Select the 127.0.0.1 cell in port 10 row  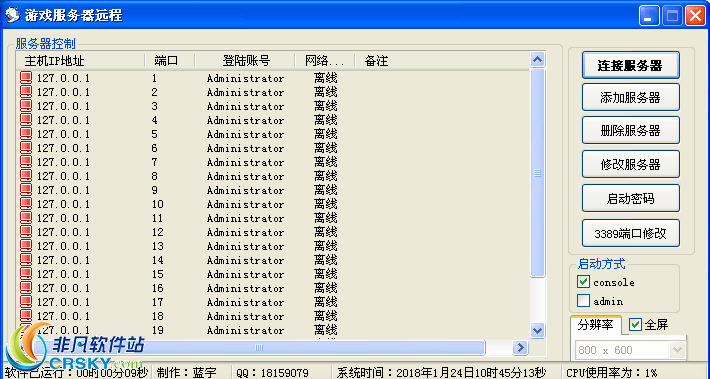63,204
